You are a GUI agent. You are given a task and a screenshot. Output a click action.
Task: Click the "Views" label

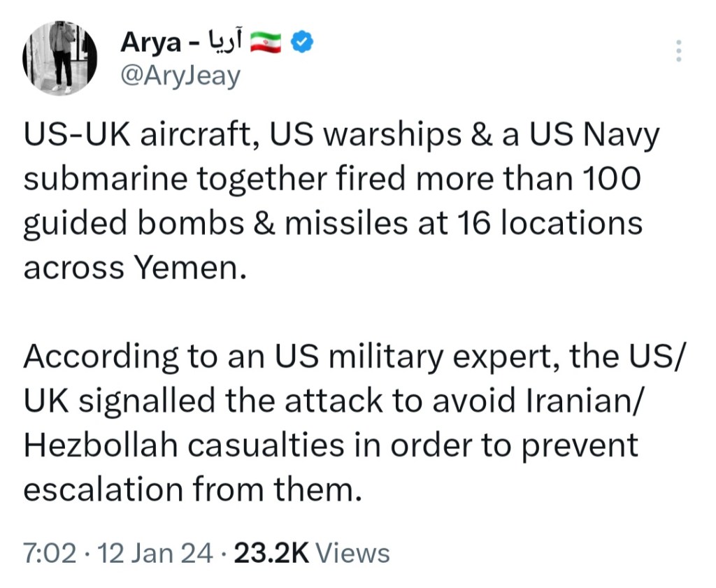click(x=353, y=553)
